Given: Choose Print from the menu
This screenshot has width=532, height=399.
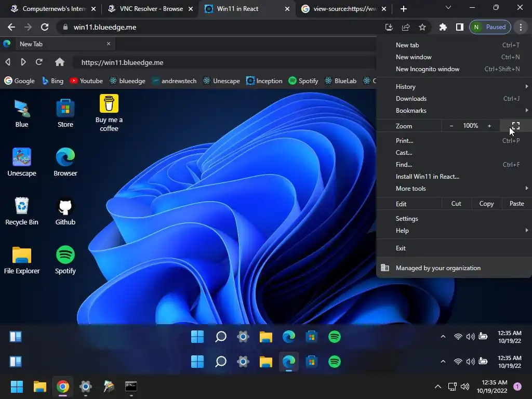Looking at the screenshot, I should pos(454,140).
